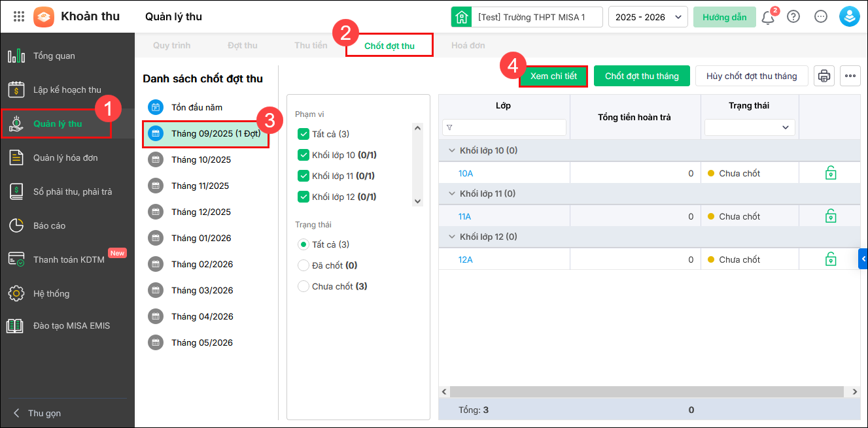Open the Trạng thái column filter dropdown

click(750, 127)
